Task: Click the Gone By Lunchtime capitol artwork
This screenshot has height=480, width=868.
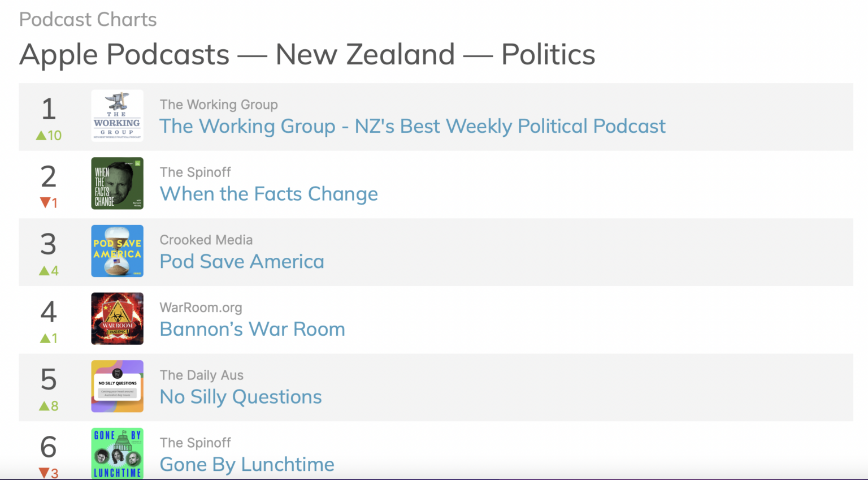Action: coord(117,453)
